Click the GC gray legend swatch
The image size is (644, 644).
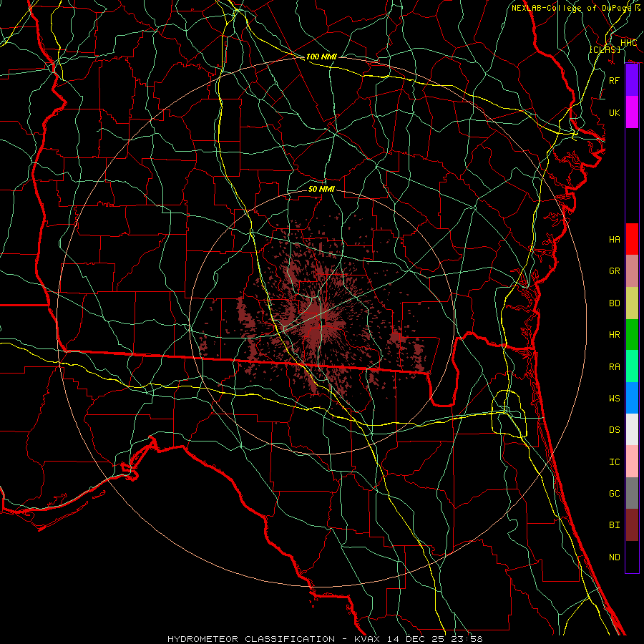coord(632,493)
